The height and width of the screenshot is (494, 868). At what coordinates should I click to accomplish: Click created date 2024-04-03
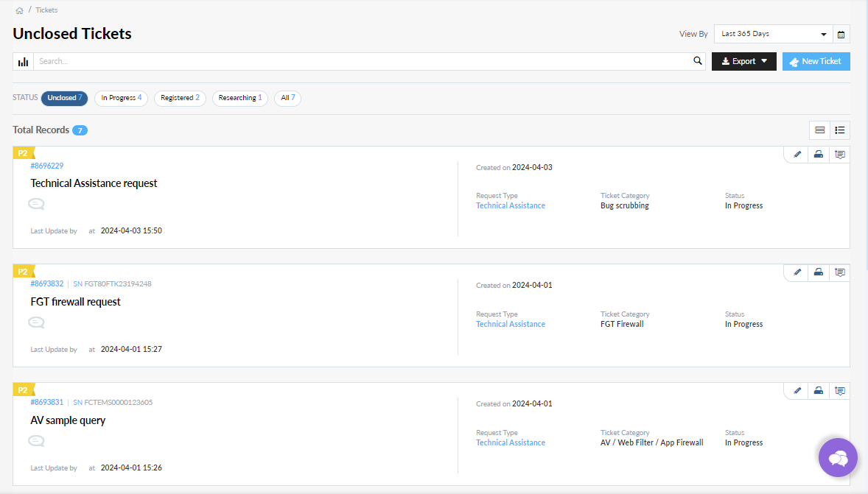(532, 168)
